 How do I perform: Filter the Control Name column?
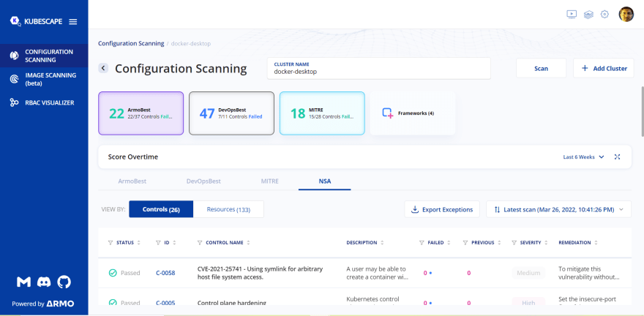tap(200, 243)
